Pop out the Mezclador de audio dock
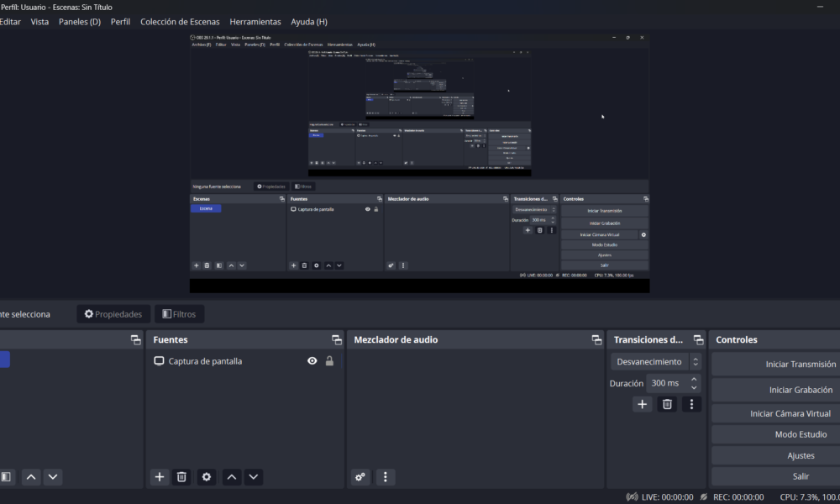The height and width of the screenshot is (504, 840). (596, 339)
